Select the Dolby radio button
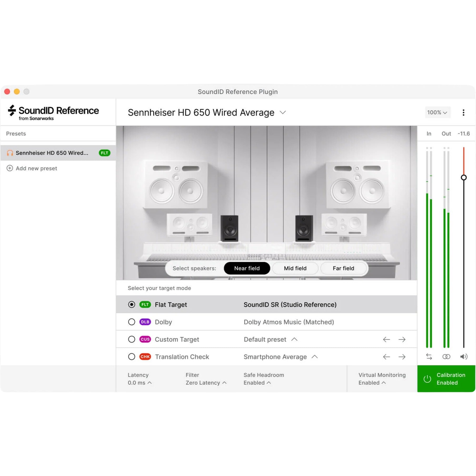 (x=132, y=322)
